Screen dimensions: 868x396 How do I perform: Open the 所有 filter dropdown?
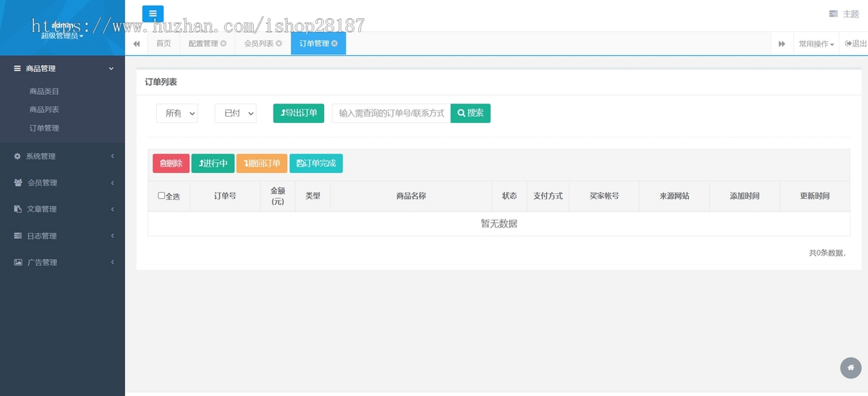(177, 113)
